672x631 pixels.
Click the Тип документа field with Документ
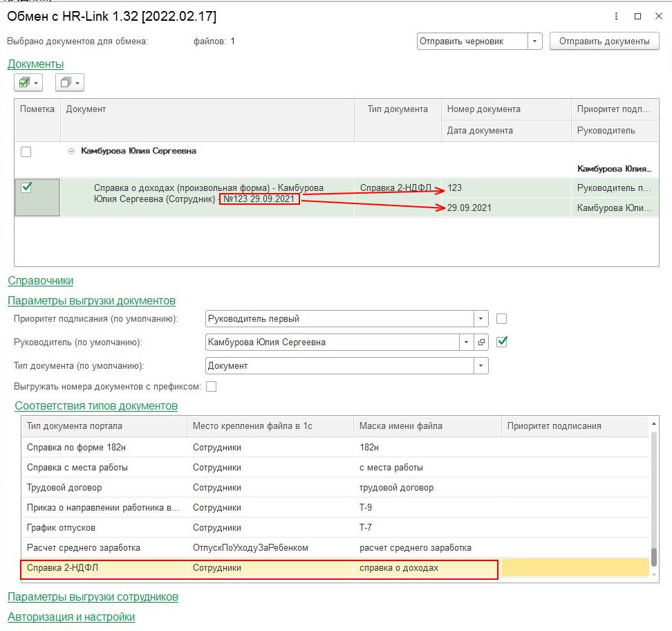click(340, 366)
